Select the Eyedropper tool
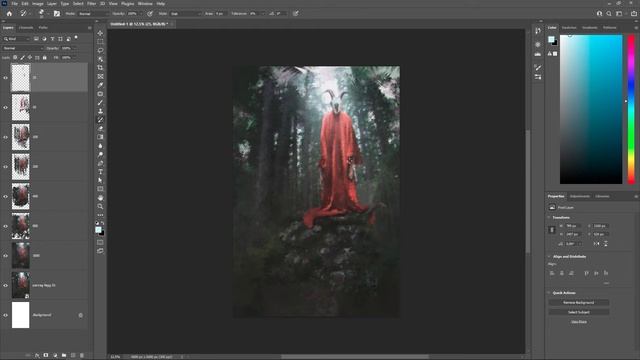The width and height of the screenshot is (640, 360). click(x=100, y=85)
